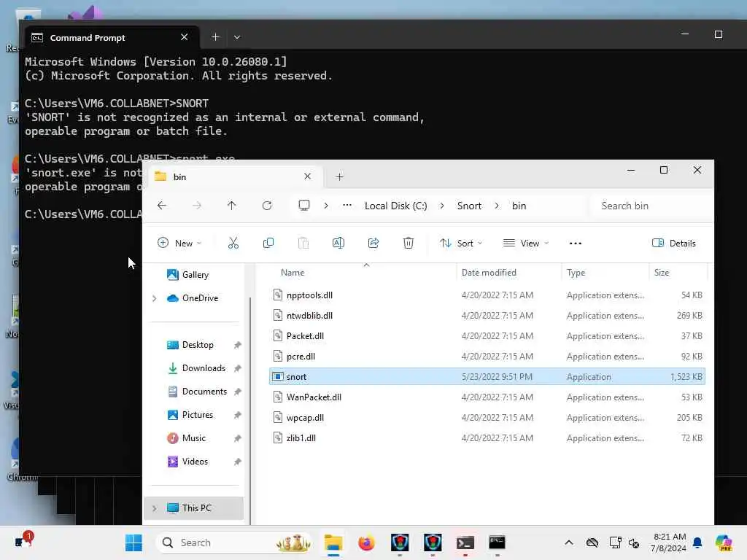Sort by the Date modified column header
This screenshot has width=747, height=560.
pyautogui.click(x=489, y=273)
